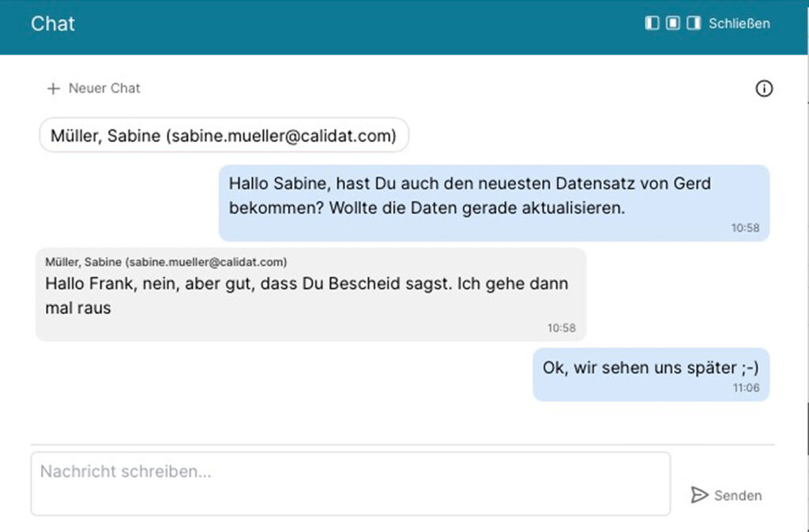This screenshot has width=809, height=532.
Task: Send the message with Senden button
Action: pos(727,496)
